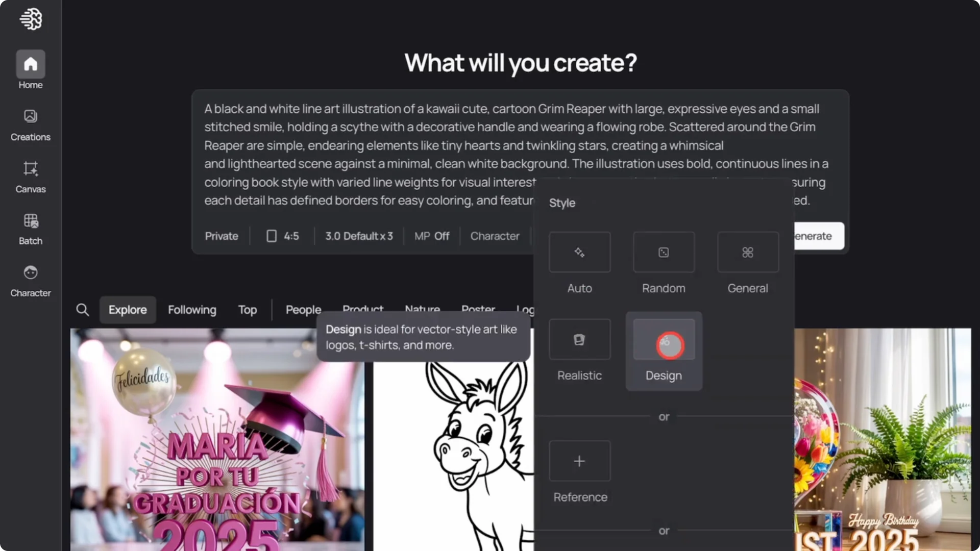Open the app logo at the top left
The height and width of the screenshot is (551, 980).
[31, 19]
